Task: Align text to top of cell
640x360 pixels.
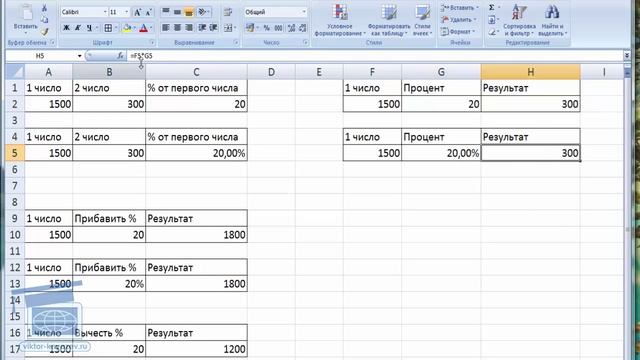Action: (x=166, y=12)
